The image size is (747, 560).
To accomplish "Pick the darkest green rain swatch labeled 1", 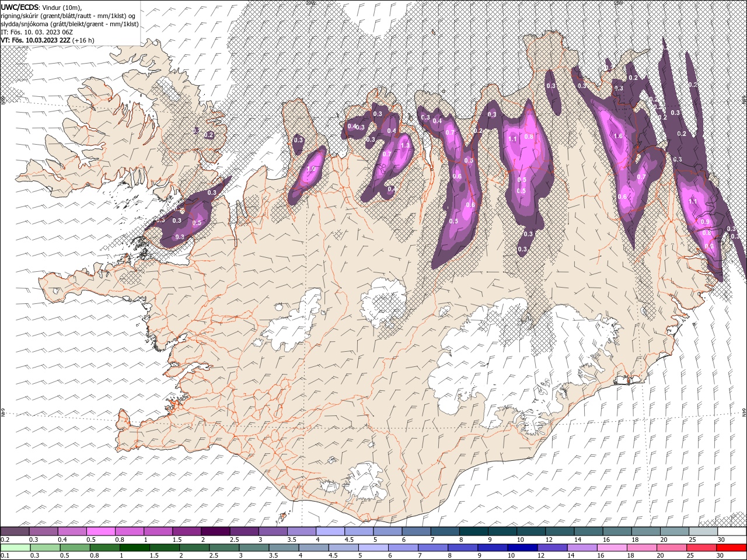I will 134,548.
